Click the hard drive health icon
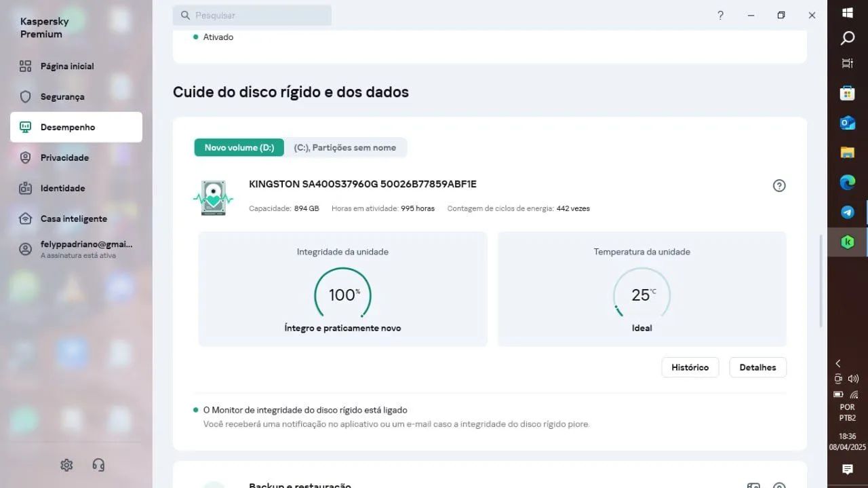The height and width of the screenshot is (488, 868). 213,198
